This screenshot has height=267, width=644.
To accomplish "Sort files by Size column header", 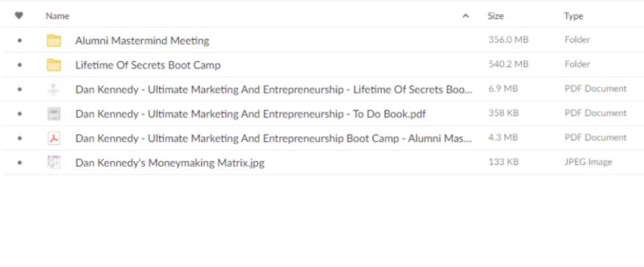I will pos(496,16).
